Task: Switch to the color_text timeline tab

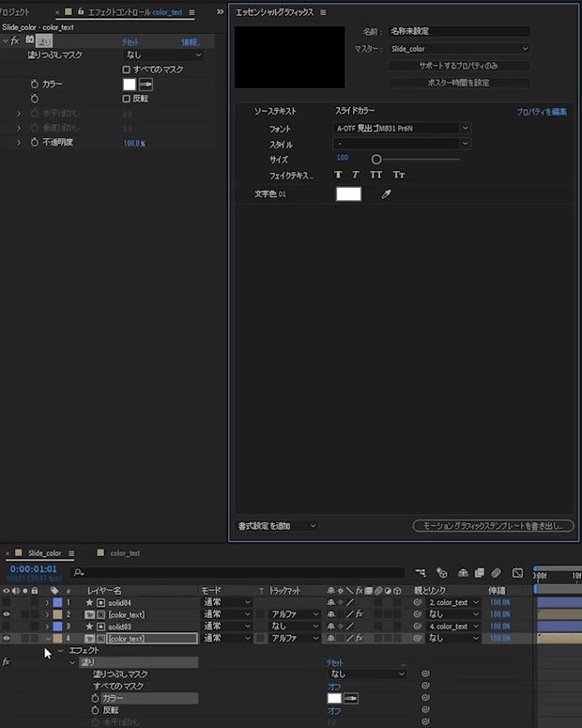Action: click(125, 553)
